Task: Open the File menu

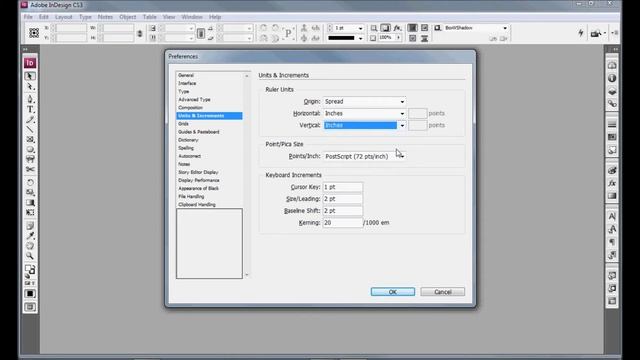Action: tap(28, 17)
